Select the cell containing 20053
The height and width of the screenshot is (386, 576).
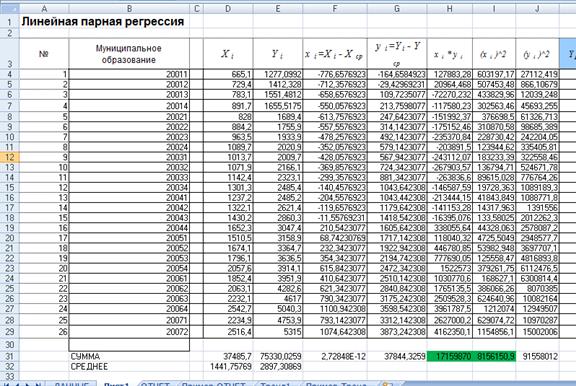click(x=129, y=258)
